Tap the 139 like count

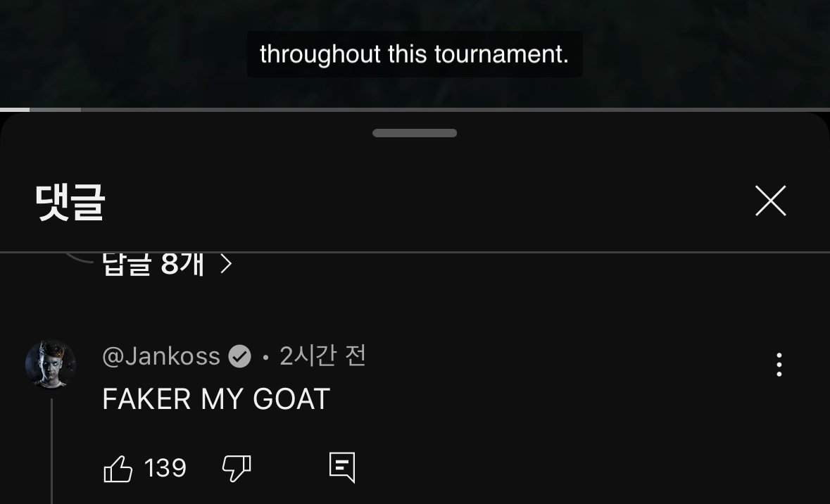[165, 469]
